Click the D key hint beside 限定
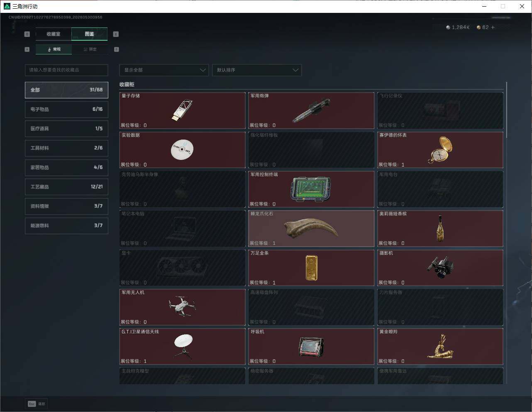Screen dimensions: 532x412 (x=116, y=49)
